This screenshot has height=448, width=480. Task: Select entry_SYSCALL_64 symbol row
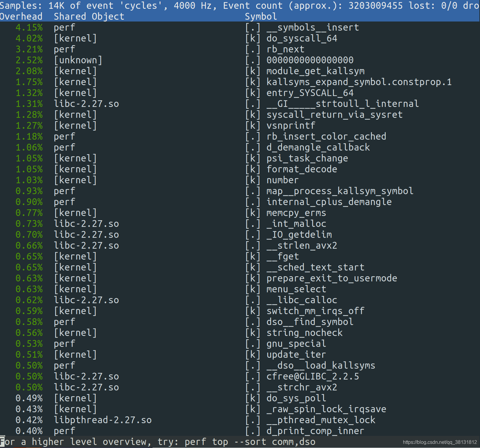pyautogui.click(x=240, y=93)
